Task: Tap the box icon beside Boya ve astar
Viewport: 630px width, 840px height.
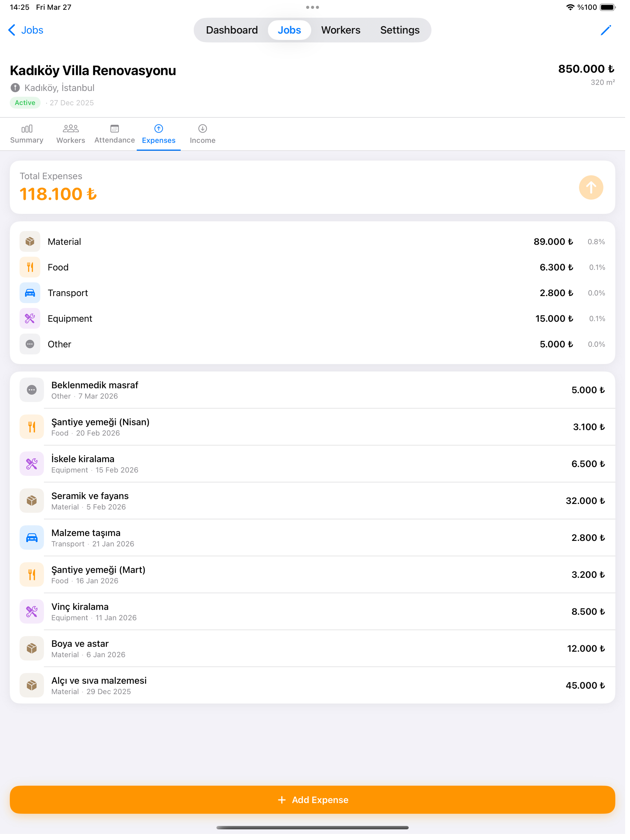Action: pos(32,648)
